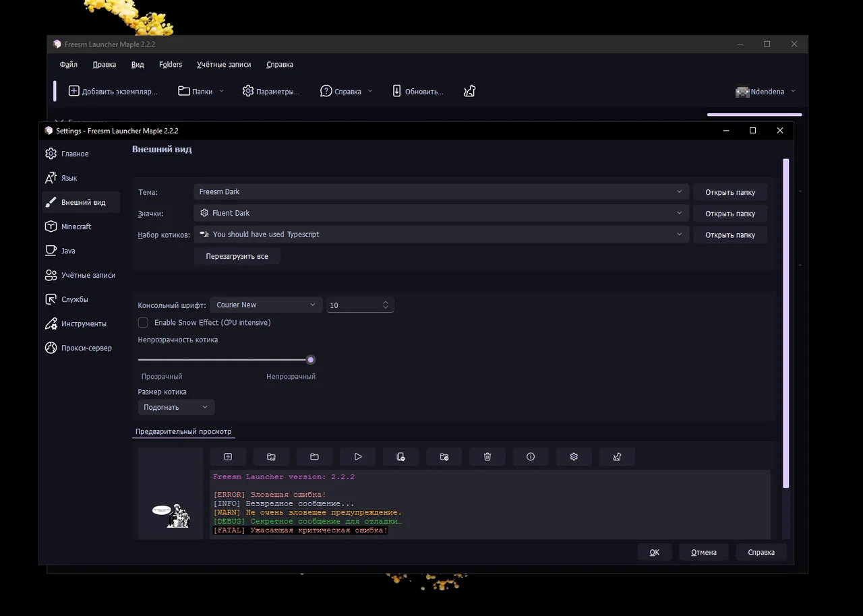Open the Folders menu
Viewport: 863px width, 616px height.
pos(171,65)
